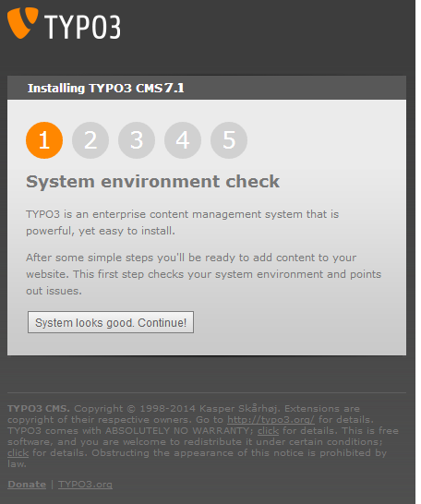The width and height of the screenshot is (421, 504).
Task: Click the paragraph starting 'TYPO3 is an enterprise'
Action: [x=182, y=222]
